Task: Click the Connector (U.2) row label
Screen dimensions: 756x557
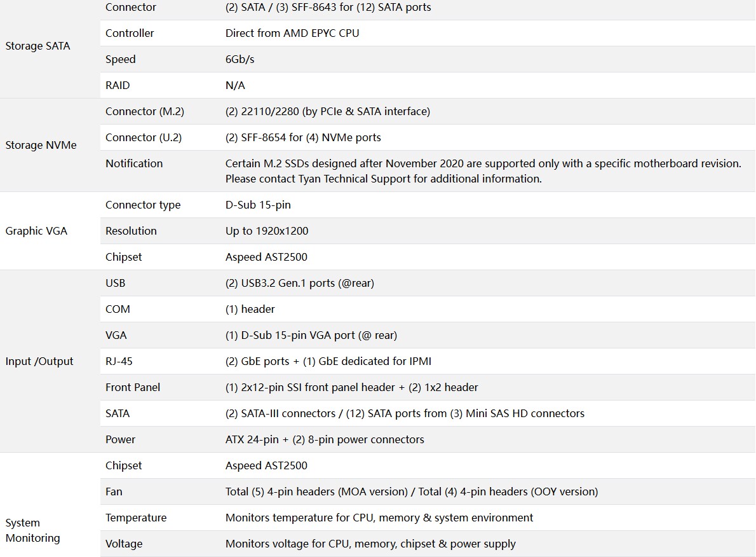Action: [144, 137]
